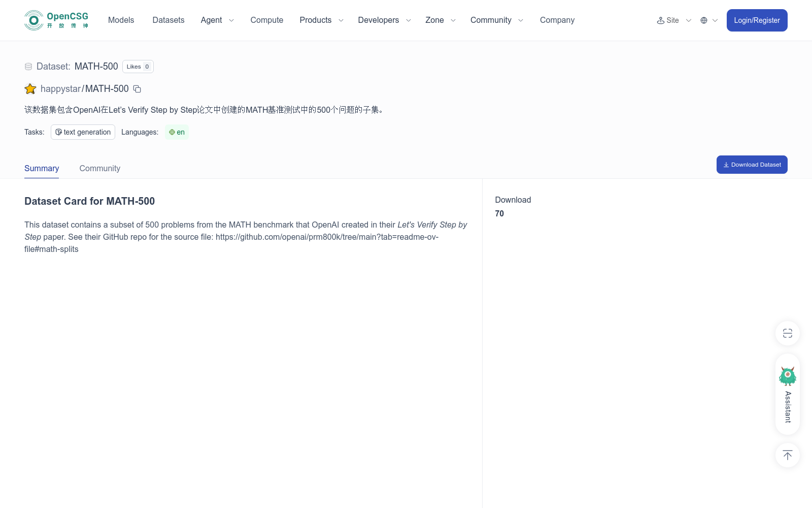The width and height of the screenshot is (812, 508).
Task: Expand the Products menu
Action: (321, 20)
